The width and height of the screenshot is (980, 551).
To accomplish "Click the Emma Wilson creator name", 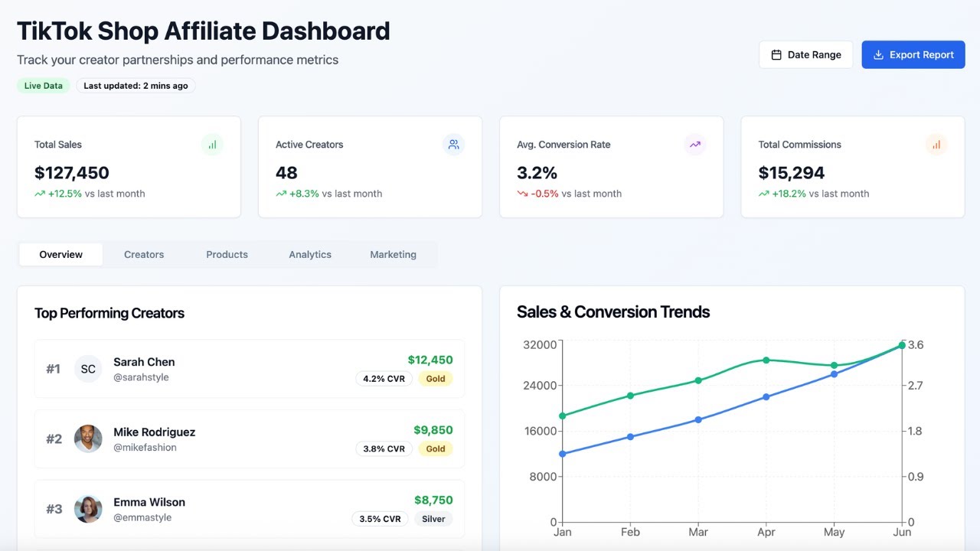I will tap(149, 502).
